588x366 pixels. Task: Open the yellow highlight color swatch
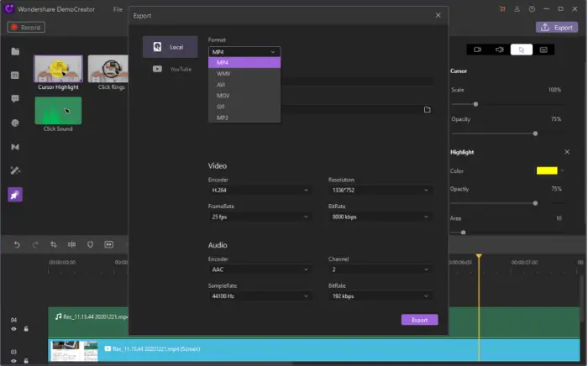tap(547, 170)
